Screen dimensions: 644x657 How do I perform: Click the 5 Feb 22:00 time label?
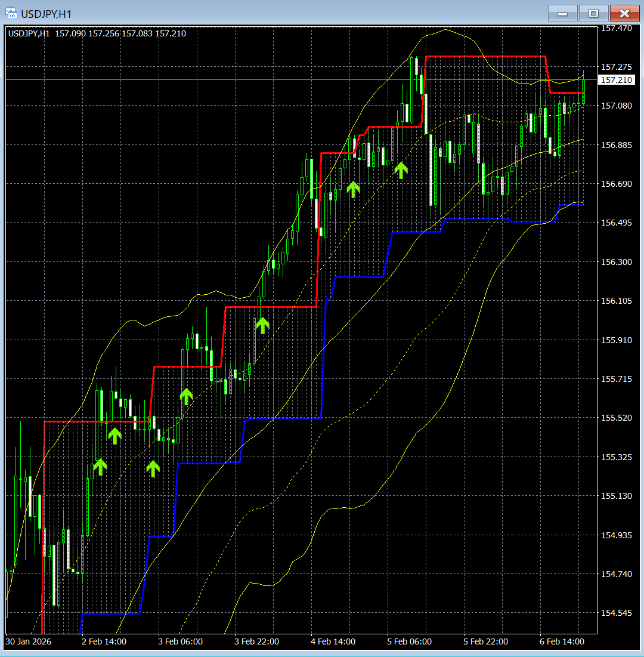[486, 641]
